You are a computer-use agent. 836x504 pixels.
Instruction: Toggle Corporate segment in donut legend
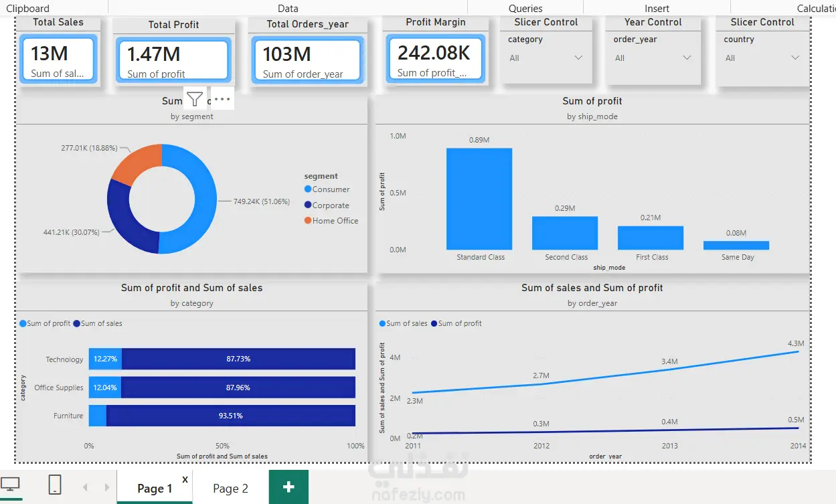tap(327, 205)
